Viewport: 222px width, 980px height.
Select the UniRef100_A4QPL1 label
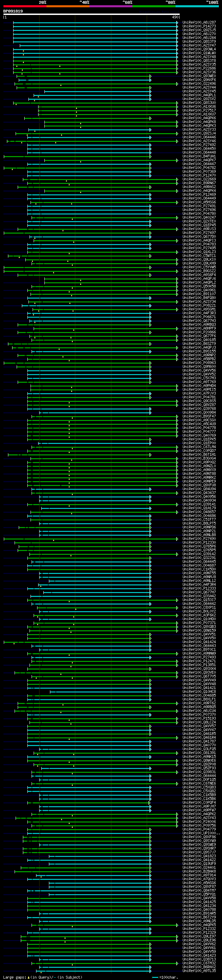(199, 95)
